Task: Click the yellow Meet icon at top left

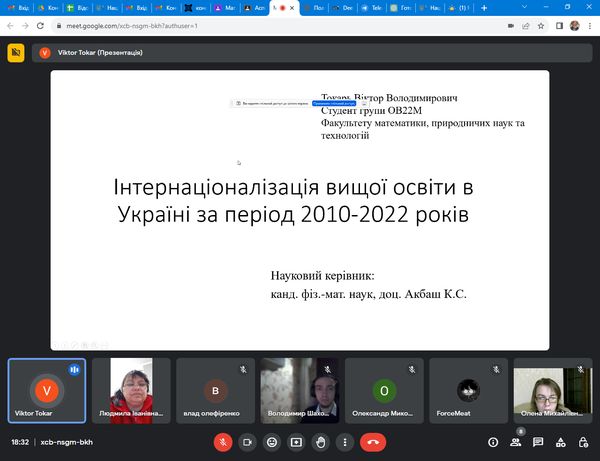Action: (16, 53)
